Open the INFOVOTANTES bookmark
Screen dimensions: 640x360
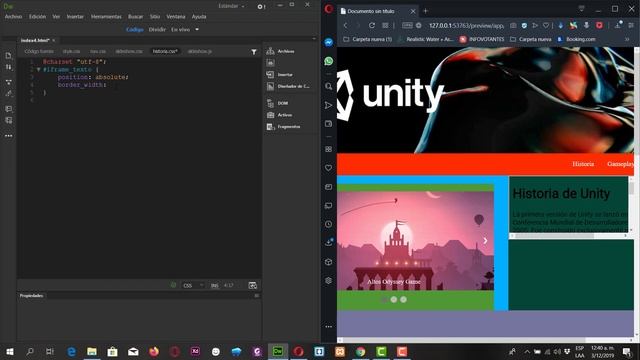pyautogui.click(x=482, y=39)
